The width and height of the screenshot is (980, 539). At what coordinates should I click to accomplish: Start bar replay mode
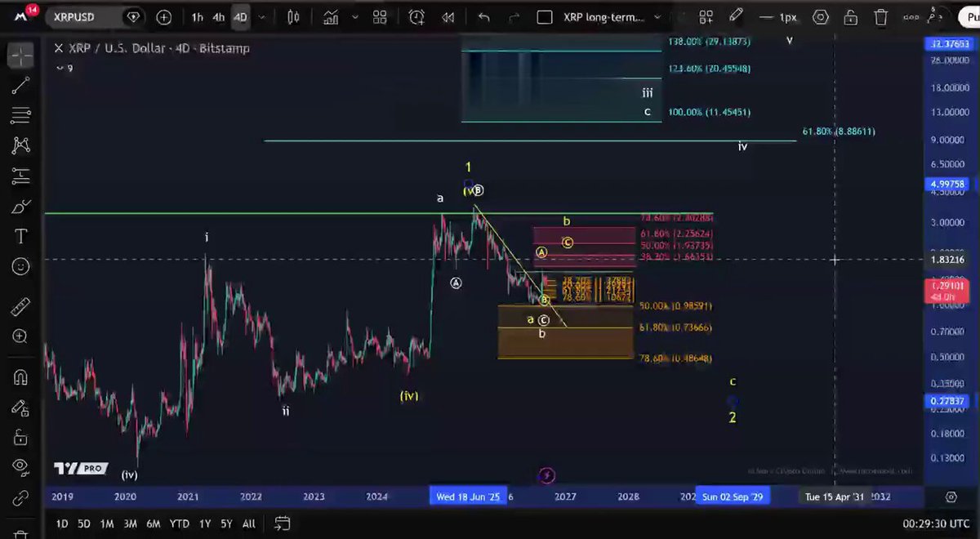[x=448, y=17]
